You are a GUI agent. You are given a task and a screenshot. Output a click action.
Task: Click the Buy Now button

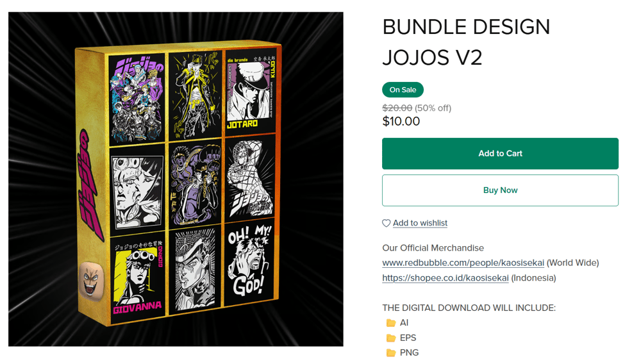click(x=500, y=190)
